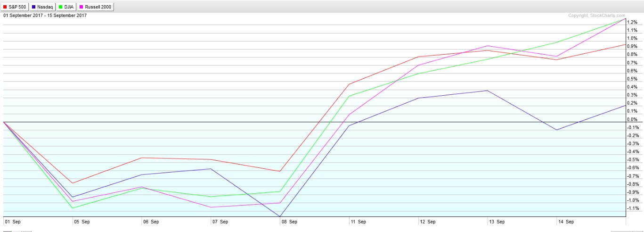
Task: Toggle the Nasdaq series button
Action: [42, 7]
